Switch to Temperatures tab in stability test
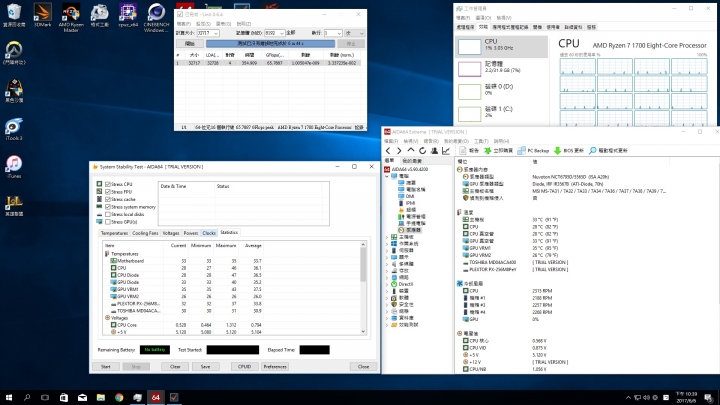The image size is (720, 405). [114, 233]
